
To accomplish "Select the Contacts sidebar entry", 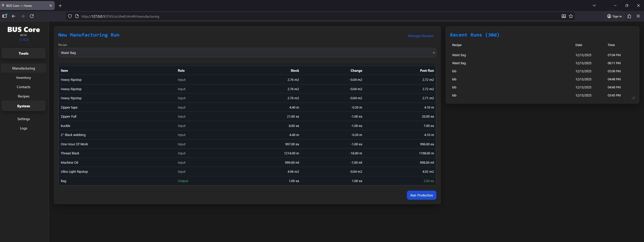I will (x=24, y=87).
